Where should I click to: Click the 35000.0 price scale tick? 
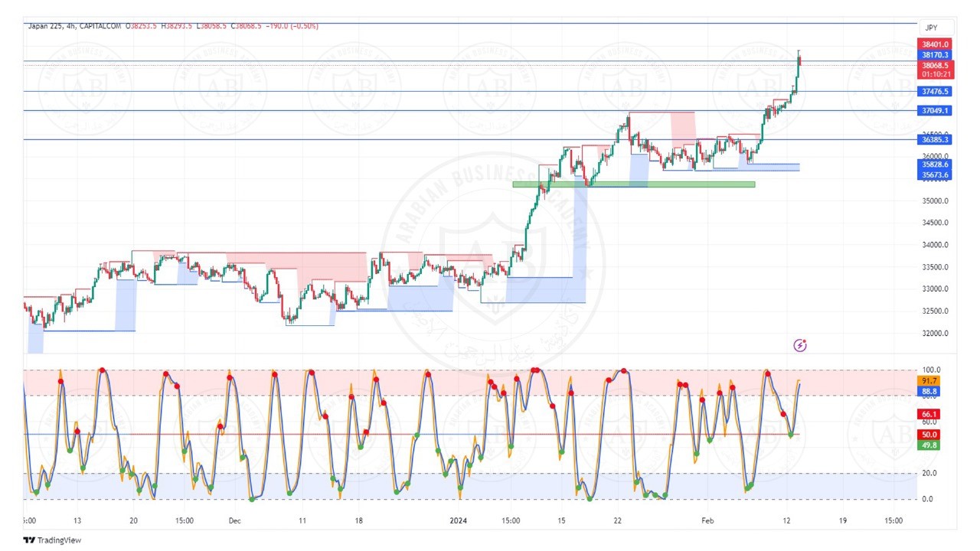[935, 201]
